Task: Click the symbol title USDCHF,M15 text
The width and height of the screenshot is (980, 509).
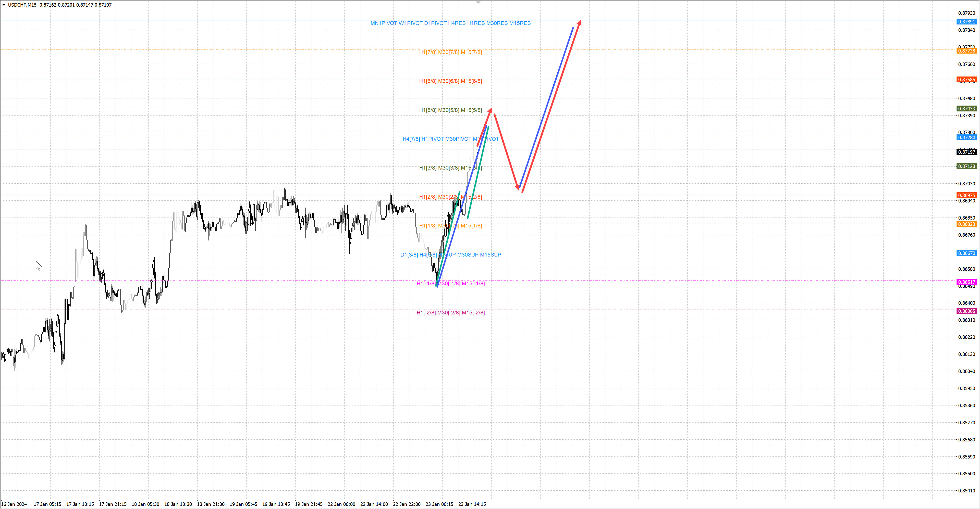Action: click(x=22, y=5)
